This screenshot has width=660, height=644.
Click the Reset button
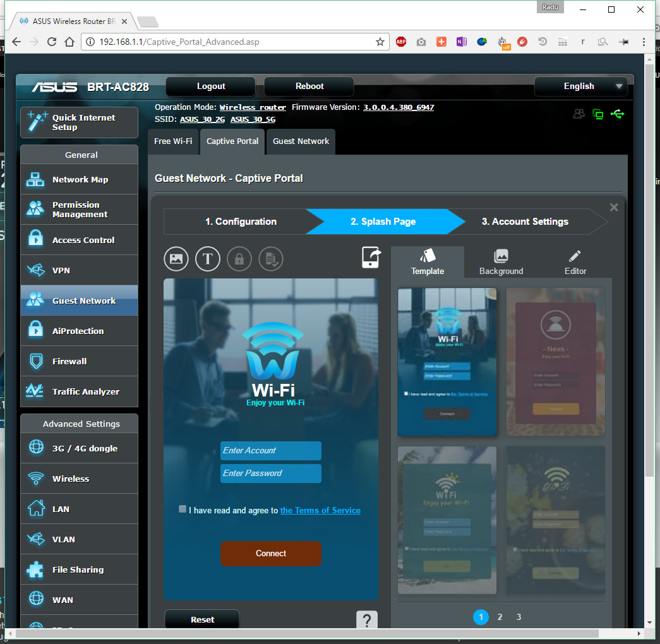[202, 620]
